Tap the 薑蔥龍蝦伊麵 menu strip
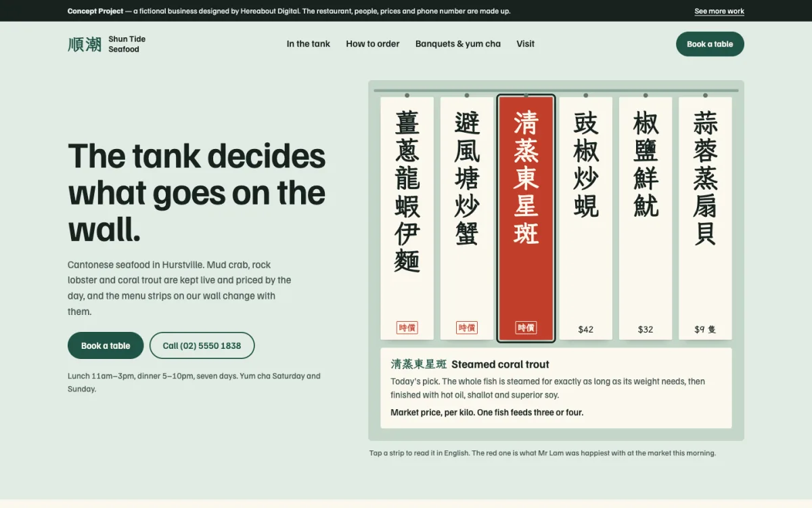812x508 pixels. [x=407, y=218]
